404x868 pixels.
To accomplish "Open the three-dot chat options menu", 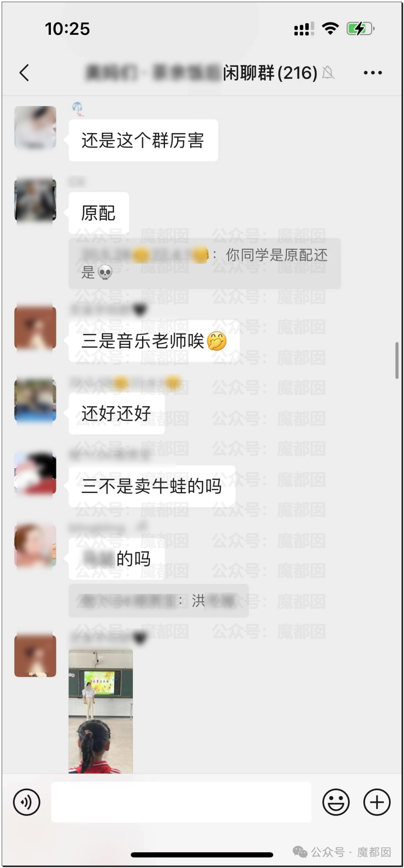I will pos(373,73).
